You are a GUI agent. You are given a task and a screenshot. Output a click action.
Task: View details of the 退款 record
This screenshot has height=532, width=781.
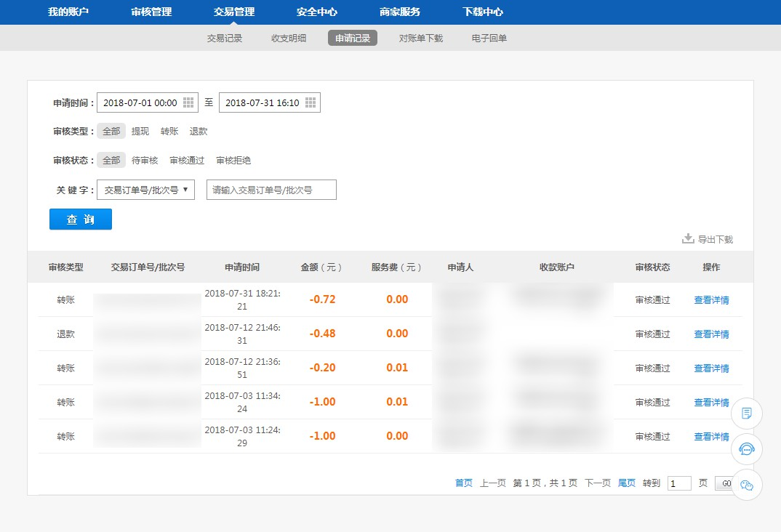point(711,334)
